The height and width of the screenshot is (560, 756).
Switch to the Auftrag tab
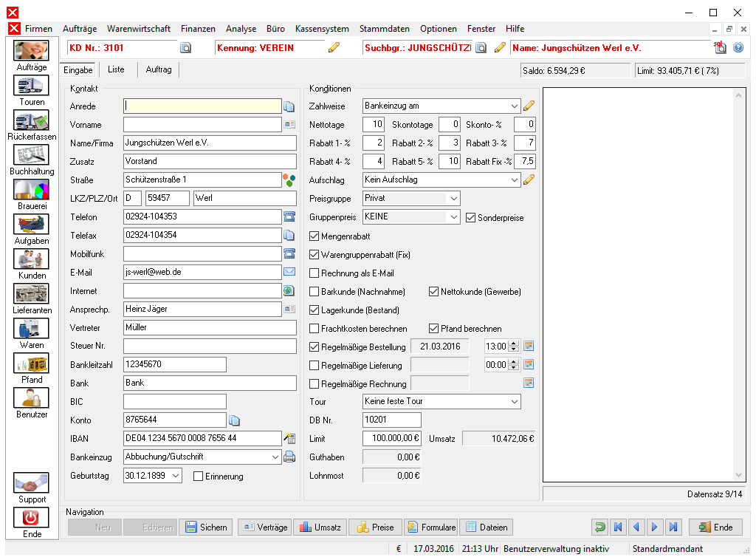(x=159, y=69)
